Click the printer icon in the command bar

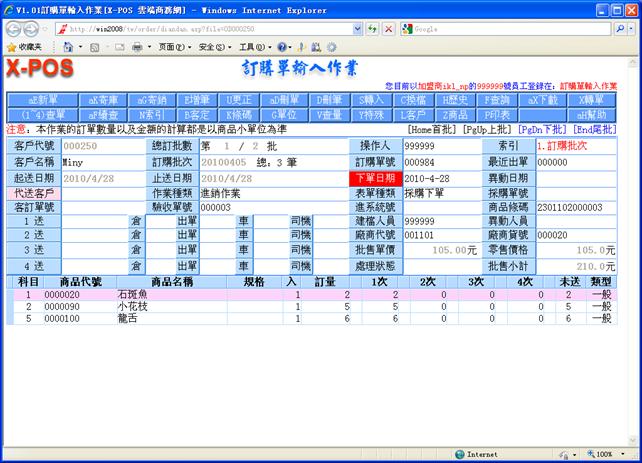(136, 47)
